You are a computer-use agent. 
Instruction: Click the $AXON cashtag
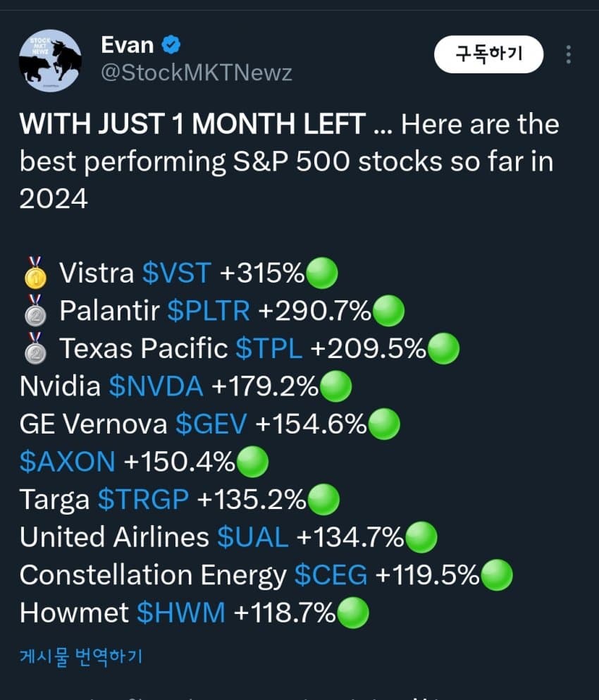point(68,462)
